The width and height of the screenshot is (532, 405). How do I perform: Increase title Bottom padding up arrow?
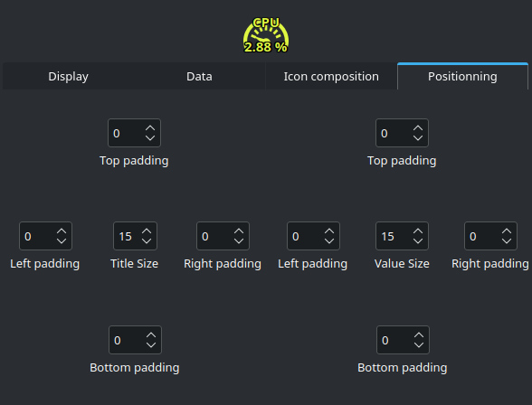tap(151, 335)
